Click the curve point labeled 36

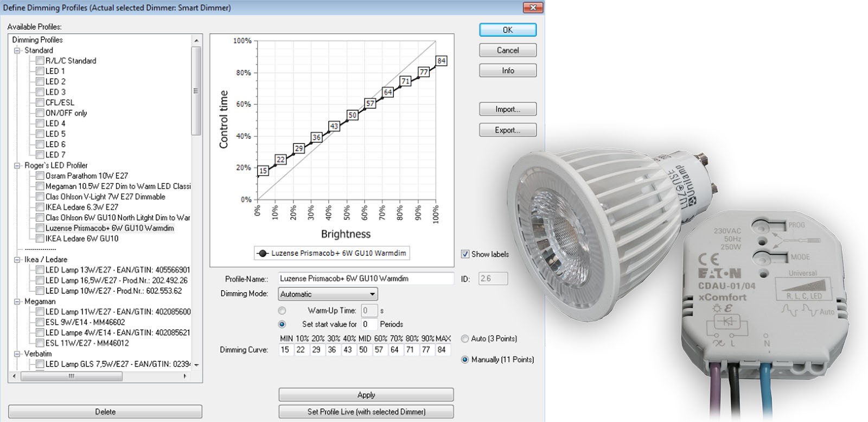316,137
